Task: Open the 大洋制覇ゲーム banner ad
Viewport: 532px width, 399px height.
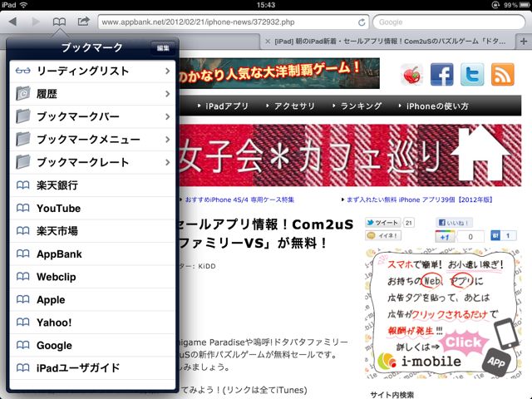Action: (279, 73)
